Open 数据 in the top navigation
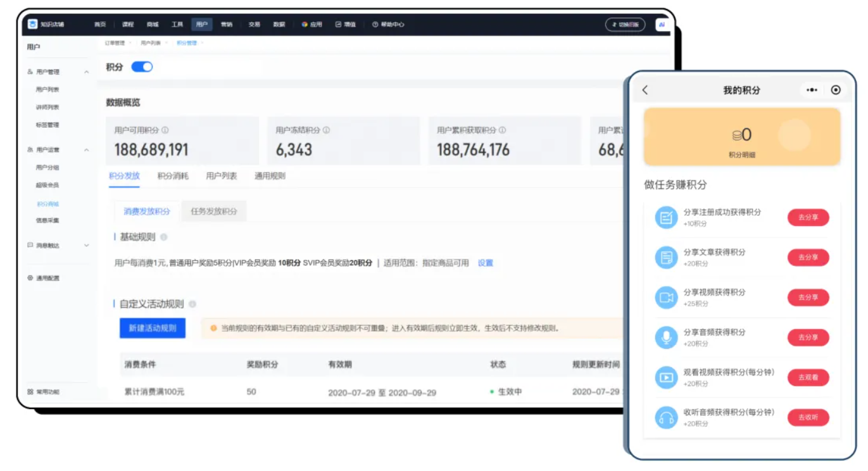This screenshot has height=471, width=868. coord(279,25)
